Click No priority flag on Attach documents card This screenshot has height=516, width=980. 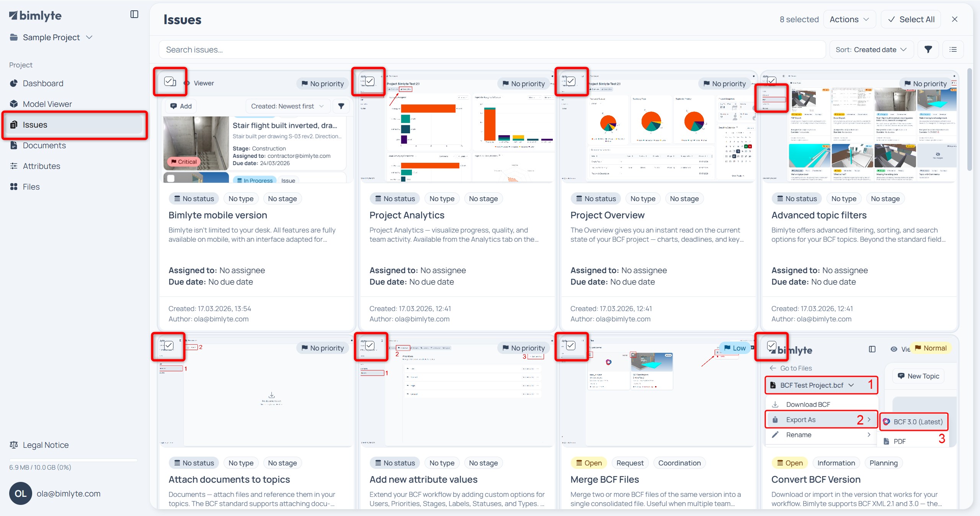tap(323, 348)
